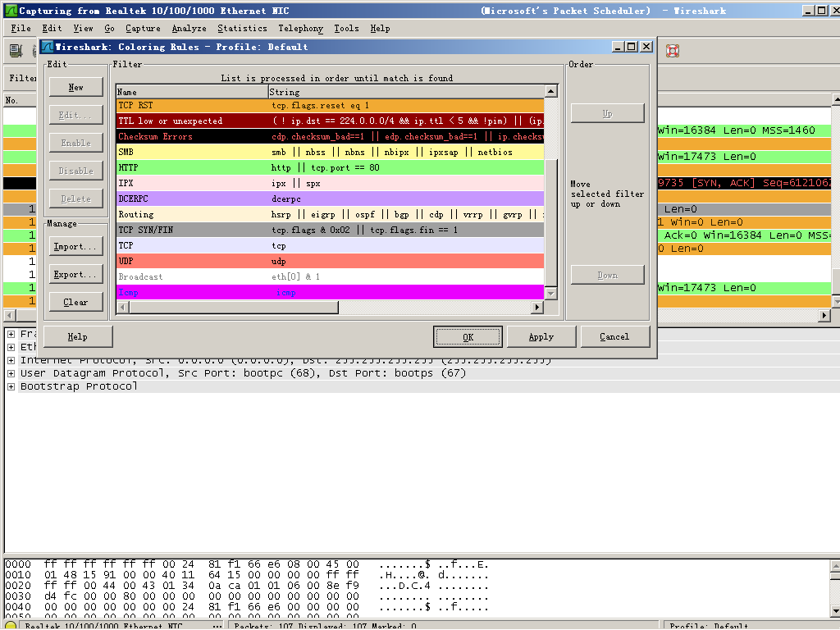
Task: Click the Up order button
Action: 608,113
